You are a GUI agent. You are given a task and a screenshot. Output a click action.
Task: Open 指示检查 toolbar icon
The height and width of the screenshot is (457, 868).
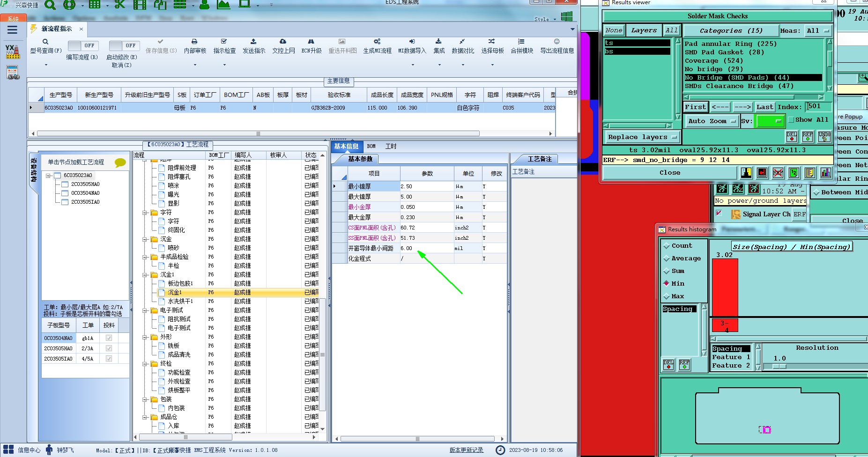pyautogui.click(x=224, y=42)
